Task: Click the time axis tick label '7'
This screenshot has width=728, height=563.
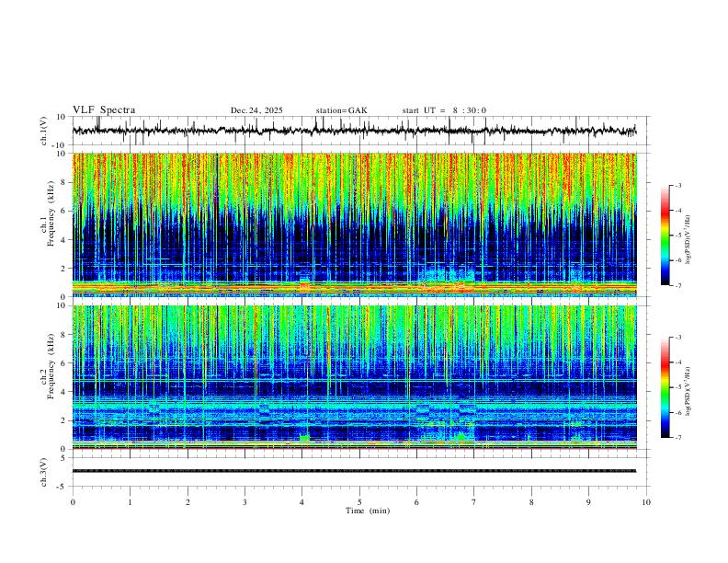Action: point(474,502)
